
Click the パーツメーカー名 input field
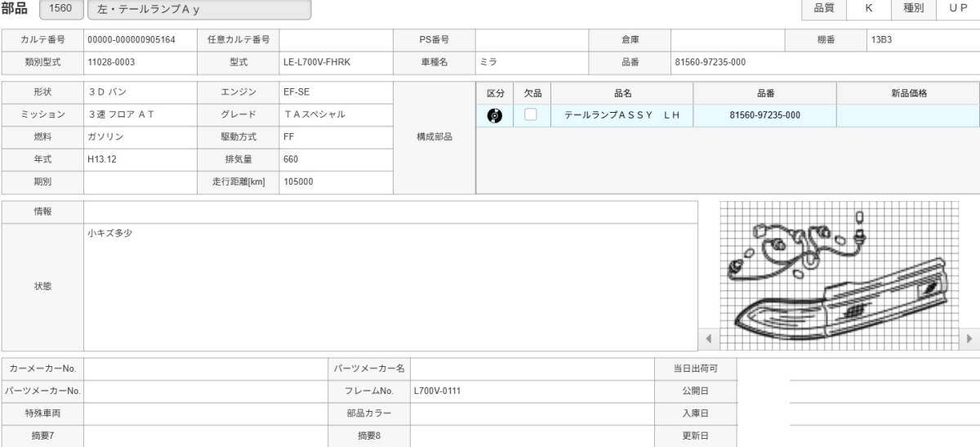click(532, 369)
